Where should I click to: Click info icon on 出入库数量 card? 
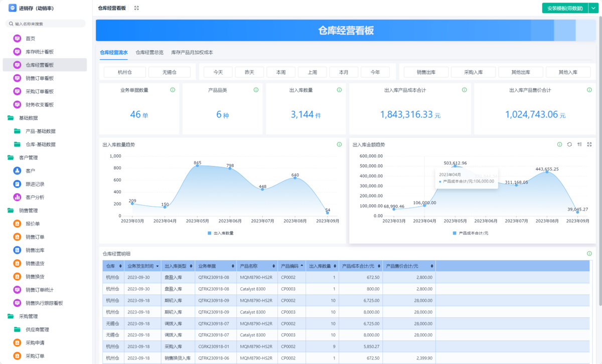(339, 90)
